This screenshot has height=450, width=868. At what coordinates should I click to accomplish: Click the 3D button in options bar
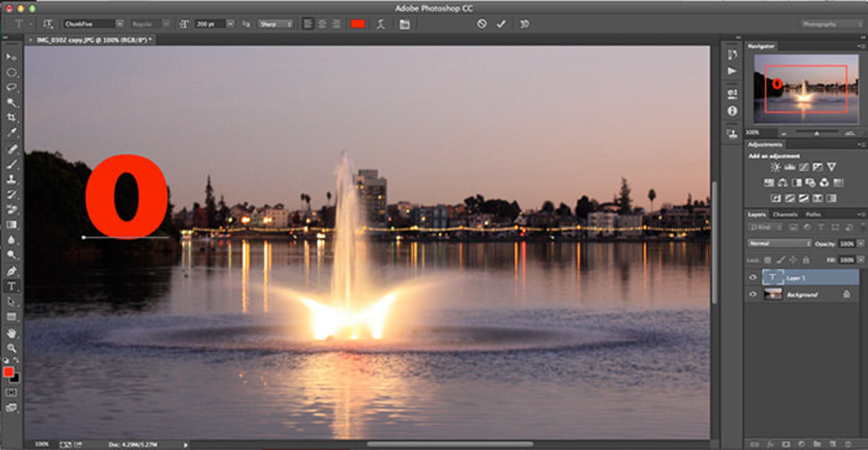tap(524, 24)
